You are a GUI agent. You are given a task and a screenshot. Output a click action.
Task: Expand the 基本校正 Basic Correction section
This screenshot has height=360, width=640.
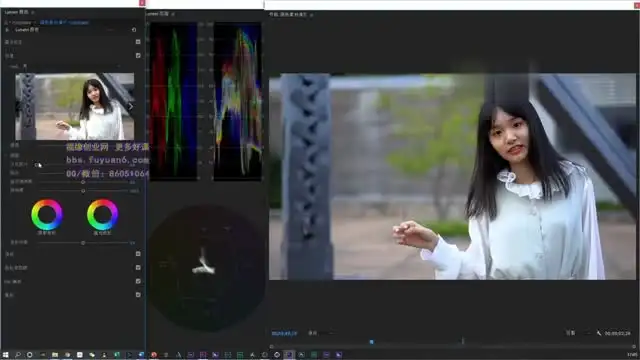point(13,42)
